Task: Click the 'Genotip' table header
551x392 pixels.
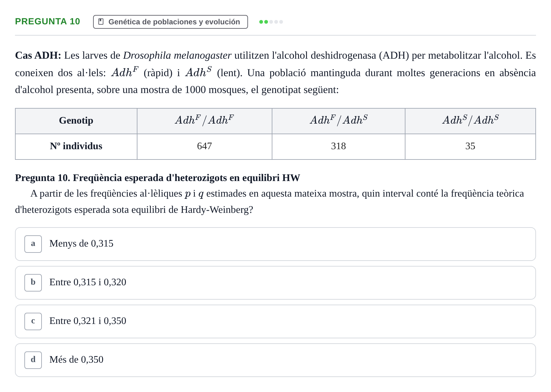Action: [76, 121]
